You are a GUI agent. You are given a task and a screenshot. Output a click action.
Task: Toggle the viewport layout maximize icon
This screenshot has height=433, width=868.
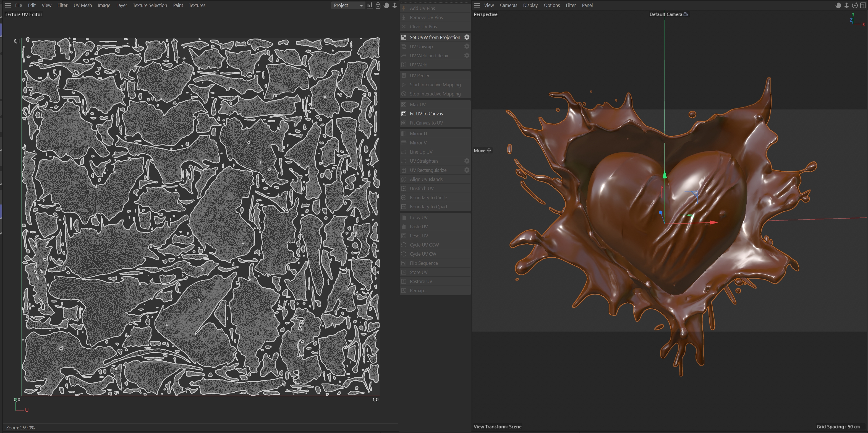coord(863,6)
